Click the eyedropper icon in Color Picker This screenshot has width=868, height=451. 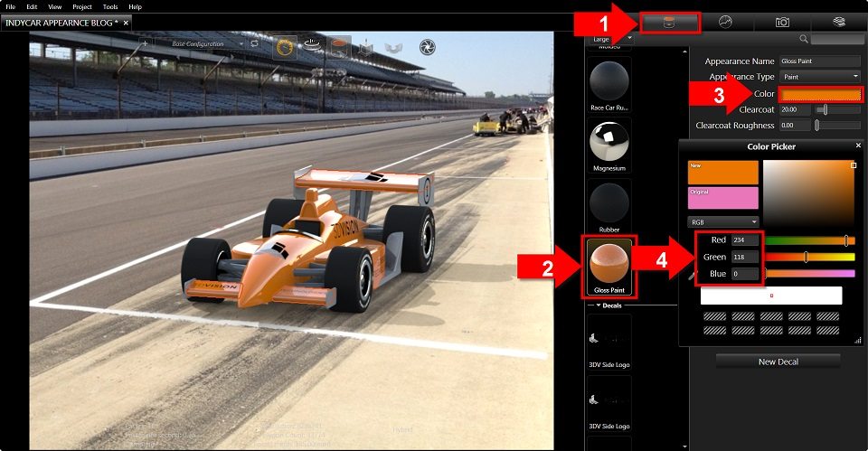pyautogui.click(x=691, y=275)
